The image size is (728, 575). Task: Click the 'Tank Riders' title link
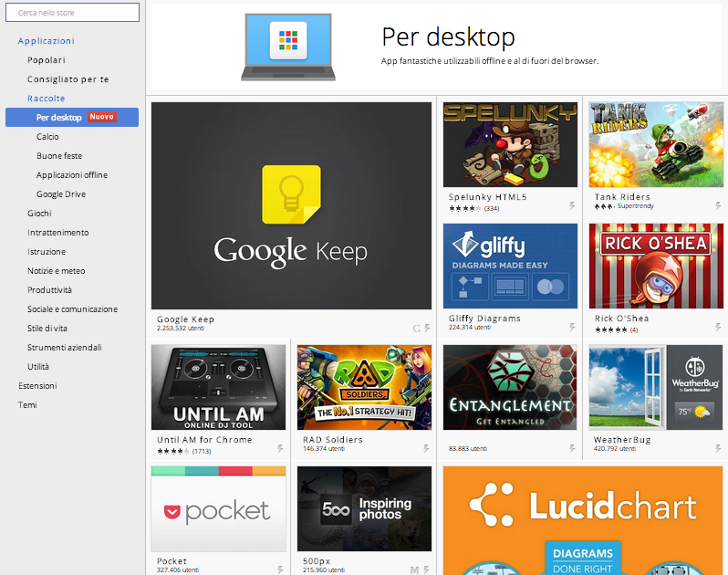622,197
